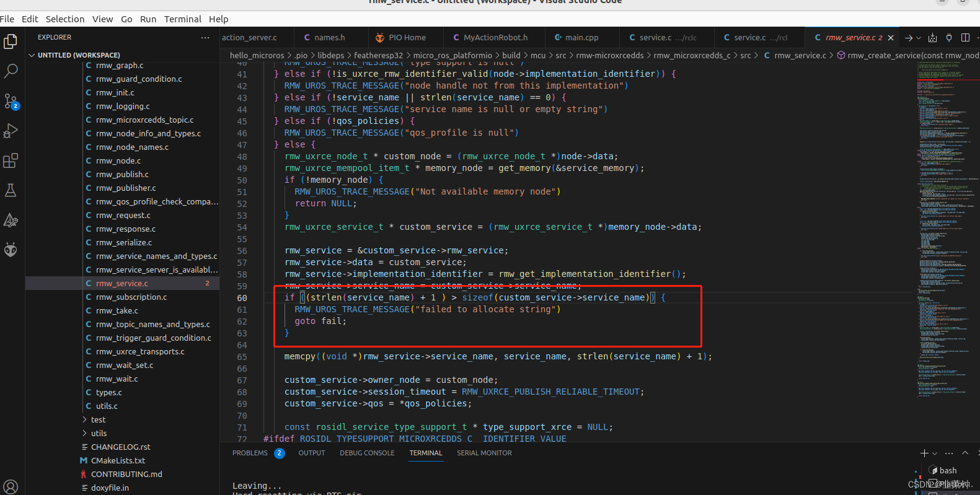Open the File menu
The image size is (980, 495).
tap(7, 19)
